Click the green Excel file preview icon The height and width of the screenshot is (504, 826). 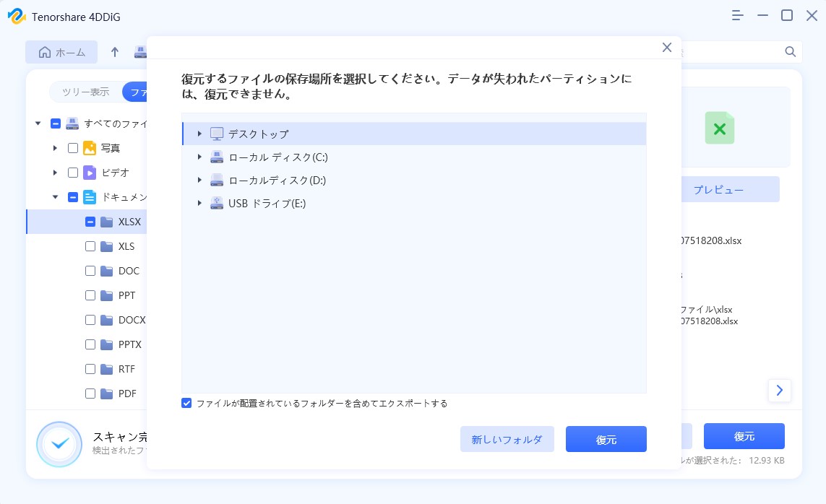(x=720, y=128)
